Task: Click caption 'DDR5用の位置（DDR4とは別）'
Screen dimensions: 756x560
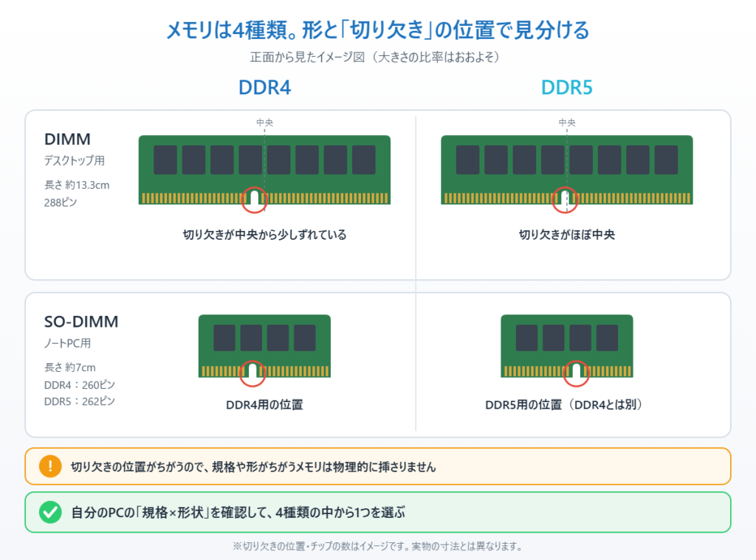Action: [564, 405]
